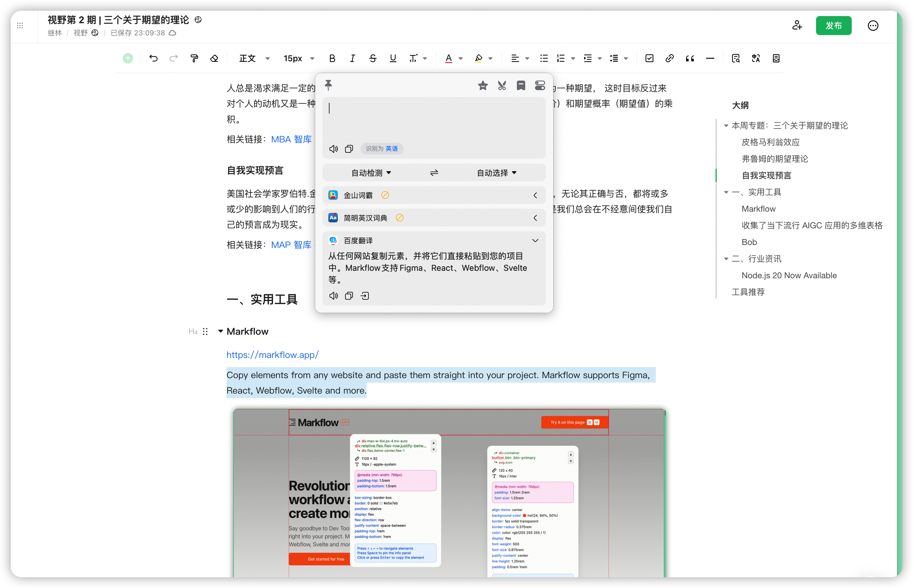This screenshot has height=588, width=913.
Task: Open the https://markflow.app/ link
Action: (x=272, y=355)
